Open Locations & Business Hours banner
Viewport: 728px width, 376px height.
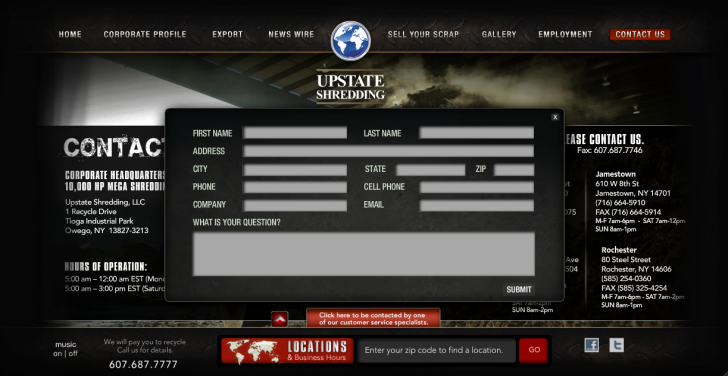tap(287, 351)
